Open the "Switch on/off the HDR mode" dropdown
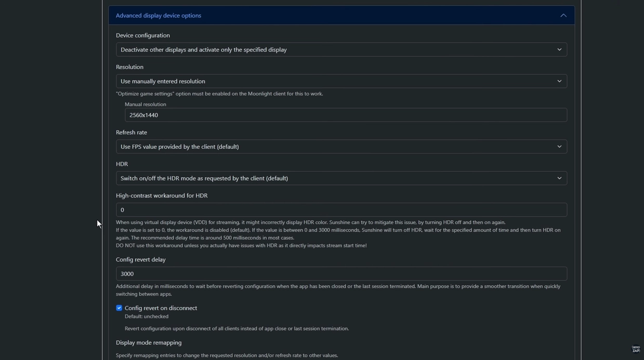 (x=333, y=178)
